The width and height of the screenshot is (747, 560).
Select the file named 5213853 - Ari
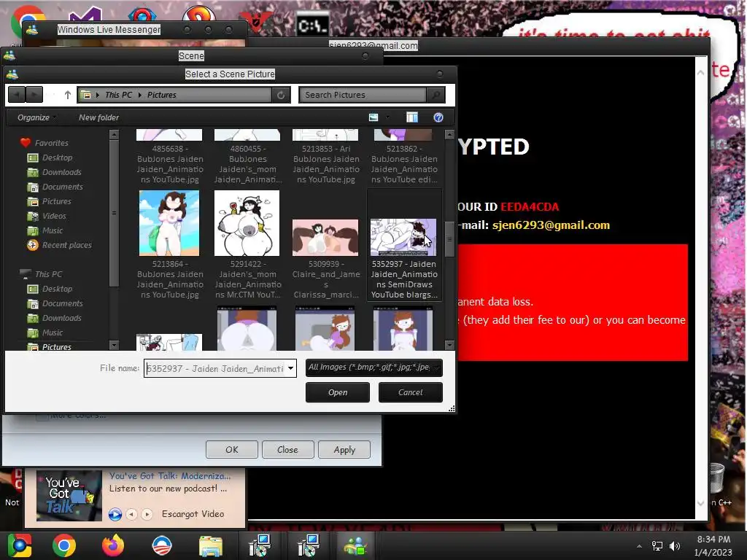pos(326,157)
